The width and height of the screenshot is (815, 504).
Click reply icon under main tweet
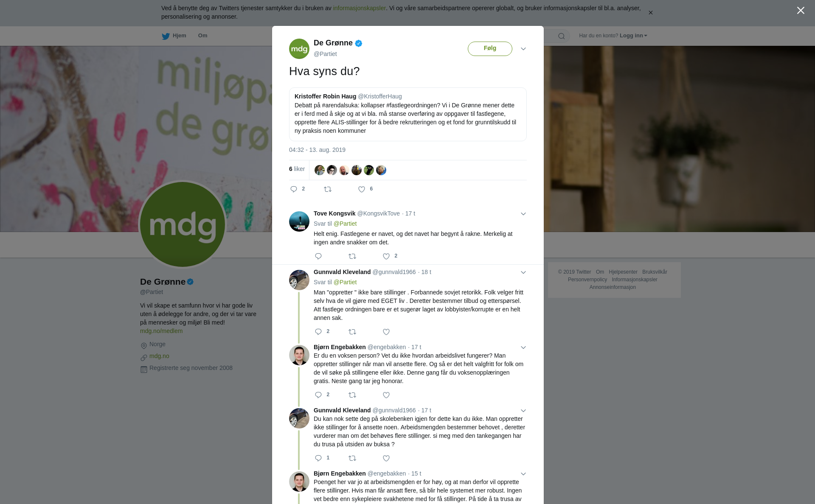pyautogui.click(x=294, y=189)
